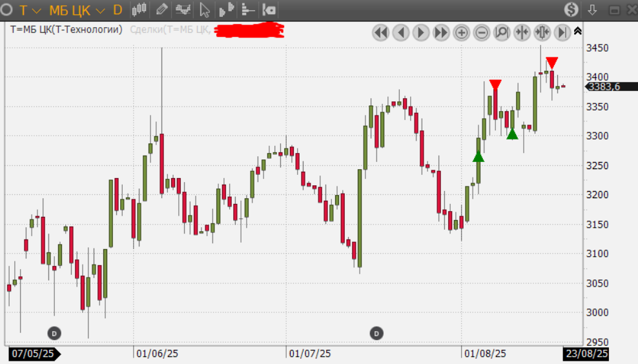Click the zoom out minus button
Image resolution: width=638 pixels, height=364 pixels.
[x=482, y=32]
